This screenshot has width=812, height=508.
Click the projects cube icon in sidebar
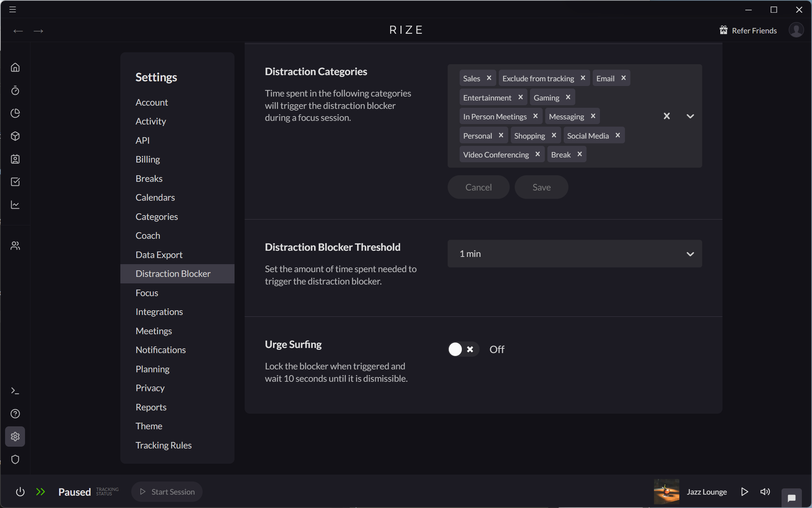15,136
